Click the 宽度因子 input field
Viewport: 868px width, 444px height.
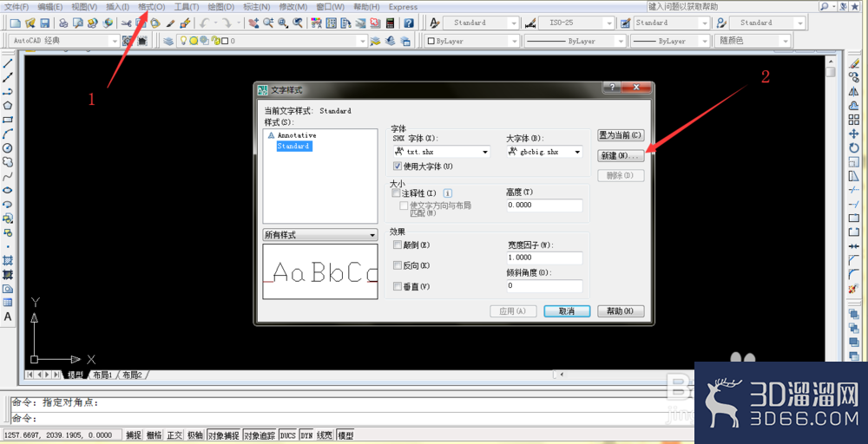(545, 258)
